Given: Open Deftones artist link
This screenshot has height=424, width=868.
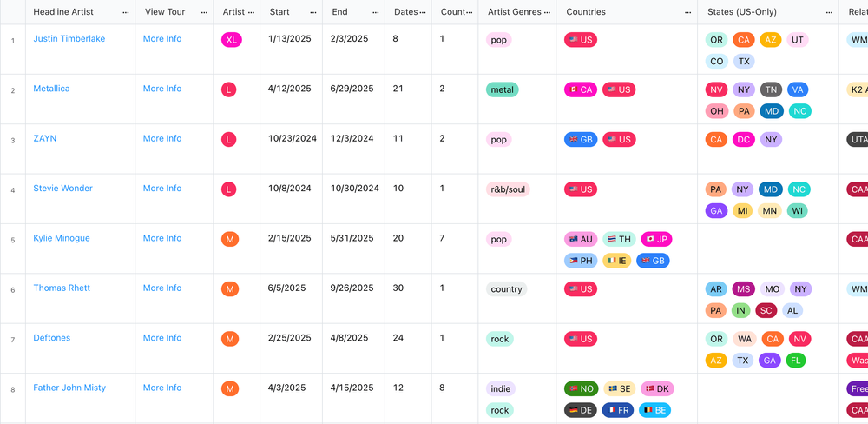Looking at the screenshot, I should pos(51,338).
